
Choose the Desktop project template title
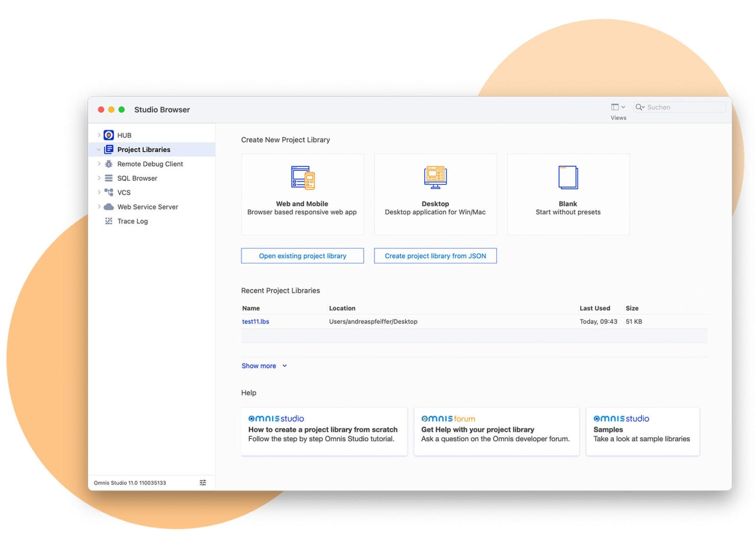click(435, 204)
